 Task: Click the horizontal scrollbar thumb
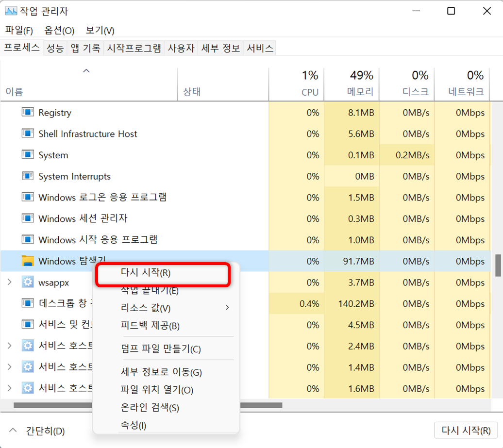148,405
